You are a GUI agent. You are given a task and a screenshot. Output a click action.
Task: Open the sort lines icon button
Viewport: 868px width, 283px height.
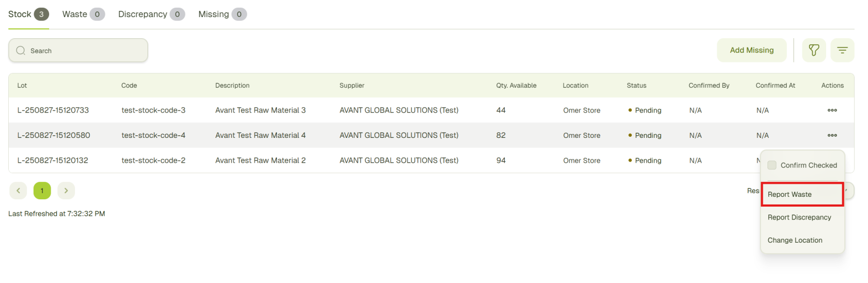point(842,50)
